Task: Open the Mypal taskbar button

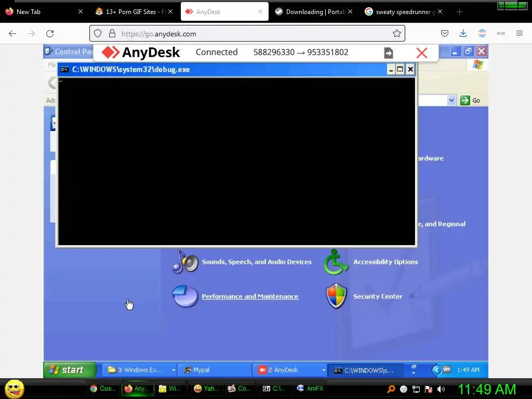Action: (215, 370)
